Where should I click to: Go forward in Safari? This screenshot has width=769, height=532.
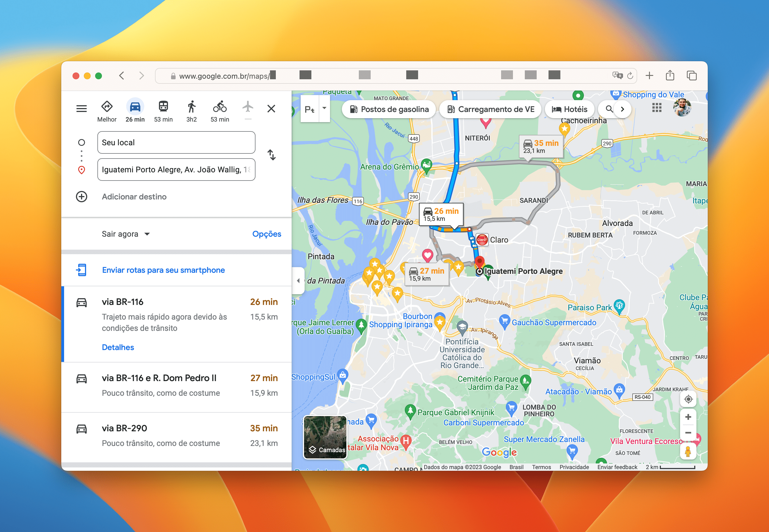141,76
